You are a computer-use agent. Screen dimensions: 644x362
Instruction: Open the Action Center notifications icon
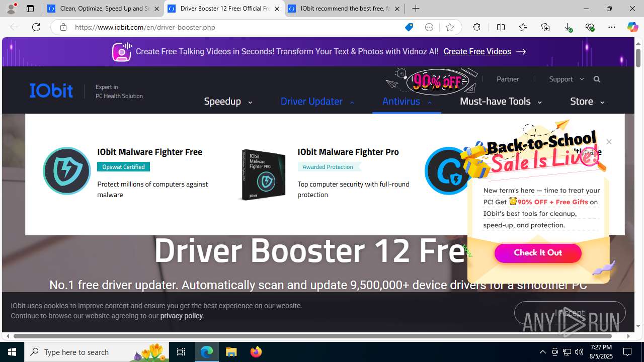point(627,352)
